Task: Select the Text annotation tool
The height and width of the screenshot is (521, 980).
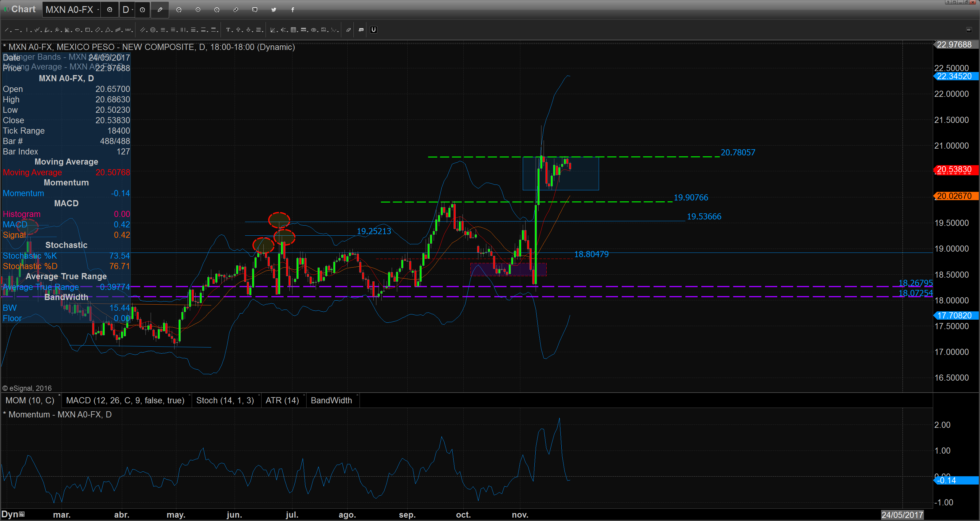Action: pyautogui.click(x=228, y=30)
